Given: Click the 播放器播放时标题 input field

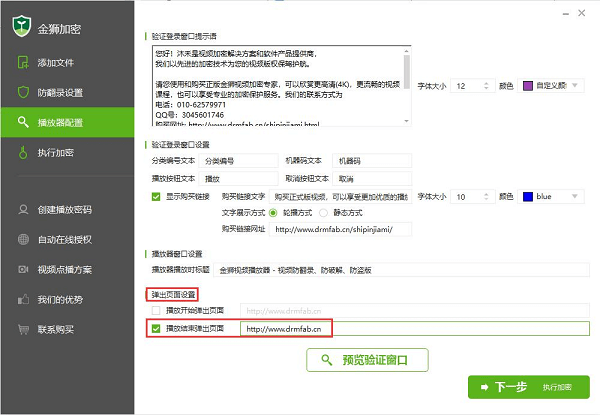Looking at the screenshot, I should pos(401,270).
